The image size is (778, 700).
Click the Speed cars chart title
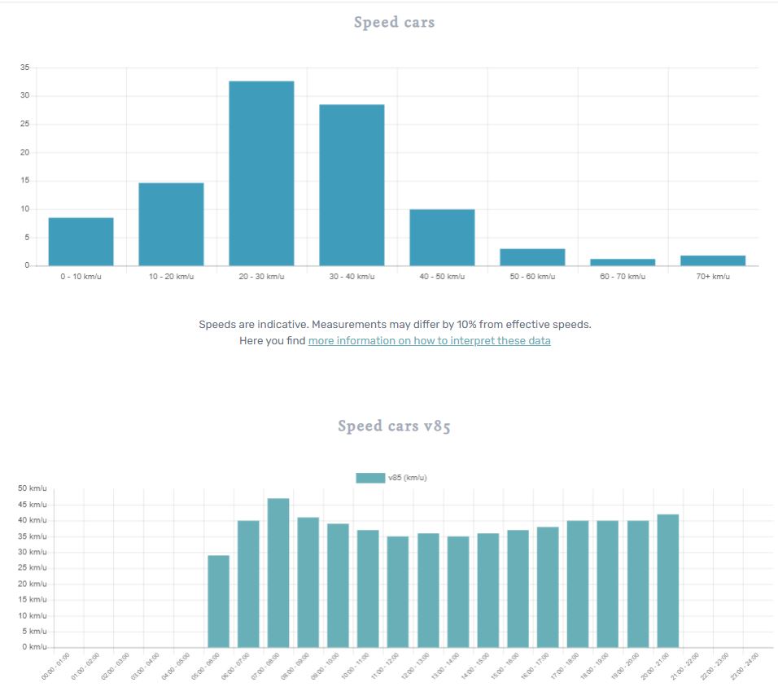(x=395, y=22)
